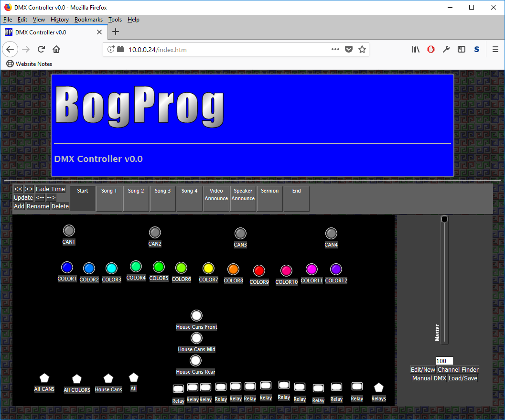Activate the House Cans Front light
The image size is (505, 420).
click(196, 315)
